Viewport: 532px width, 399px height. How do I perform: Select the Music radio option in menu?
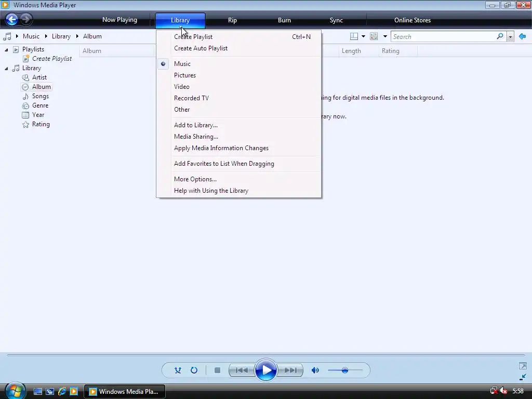(x=238, y=64)
